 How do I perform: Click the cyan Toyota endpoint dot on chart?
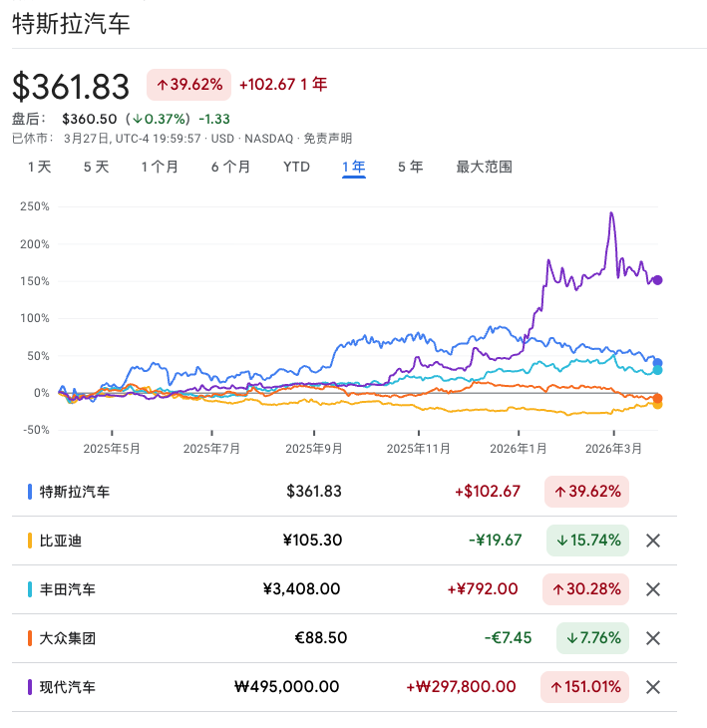pyautogui.click(x=657, y=370)
